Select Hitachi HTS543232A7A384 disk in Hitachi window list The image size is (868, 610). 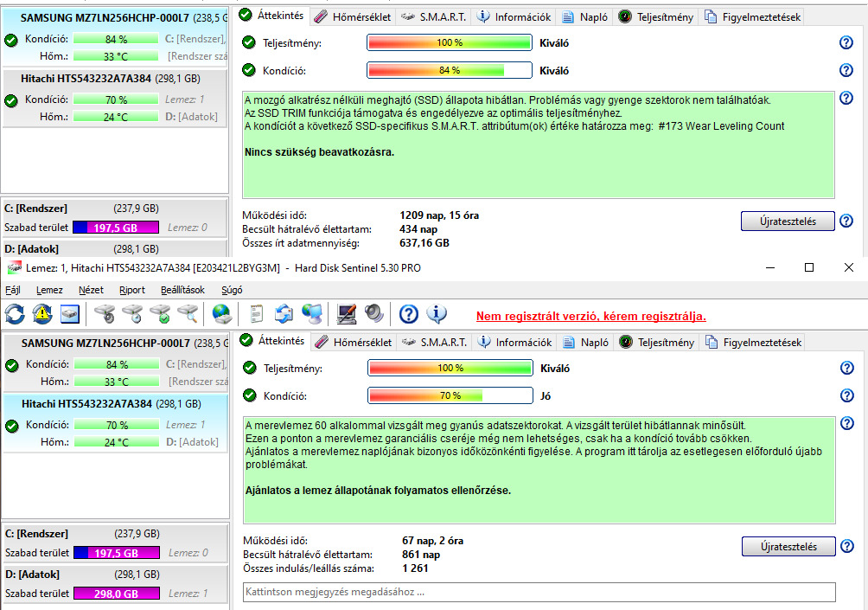(x=116, y=423)
